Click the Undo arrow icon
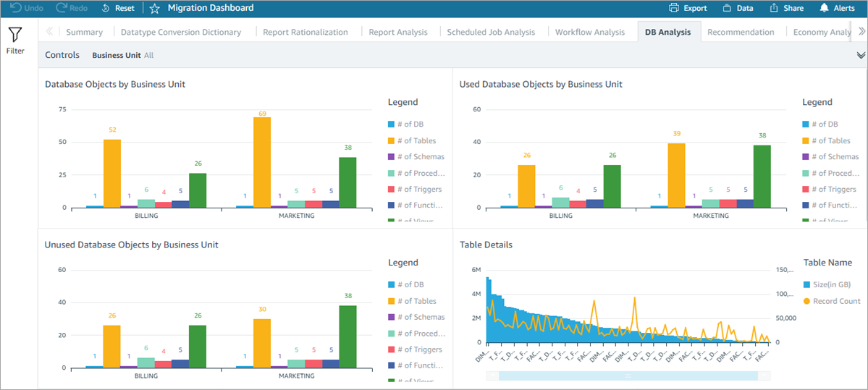 [x=15, y=8]
